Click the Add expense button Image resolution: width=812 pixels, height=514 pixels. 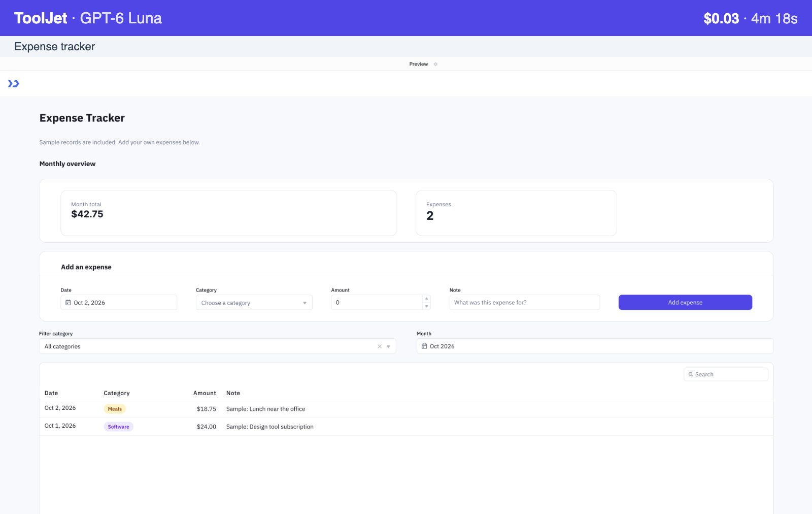tap(685, 303)
